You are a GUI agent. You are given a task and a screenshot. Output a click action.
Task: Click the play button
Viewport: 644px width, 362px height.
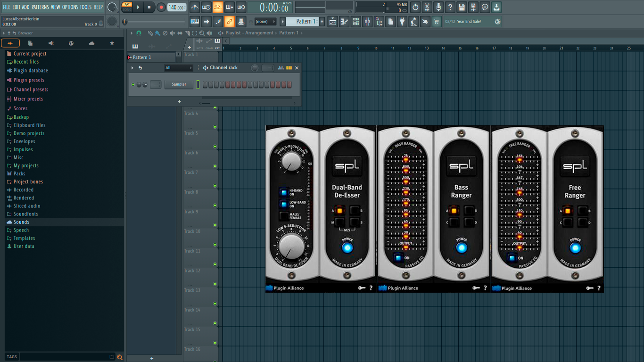(x=138, y=7)
